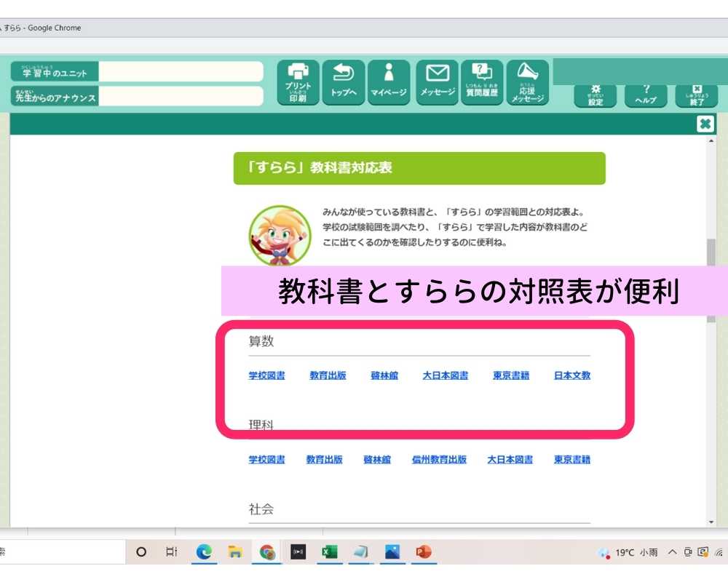Click the「すらら」教科書対応表 header banner
The height and width of the screenshot is (582, 728).
click(419, 168)
